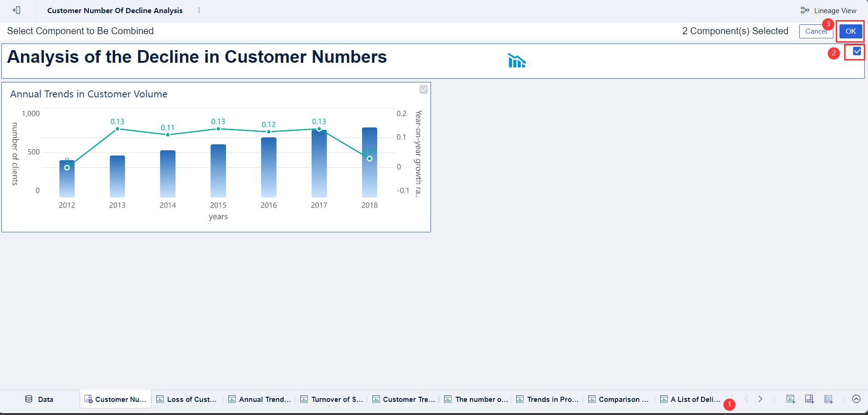Click the 'Analysis of the Decline in Customer Numbers' heading

pyautogui.click(x=197, y=57)
